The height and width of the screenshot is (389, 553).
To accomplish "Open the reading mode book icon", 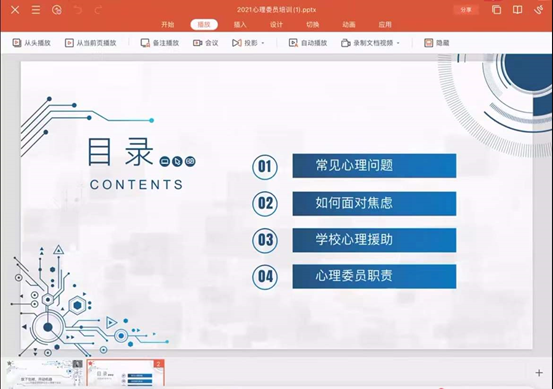I will coord(517,10).
